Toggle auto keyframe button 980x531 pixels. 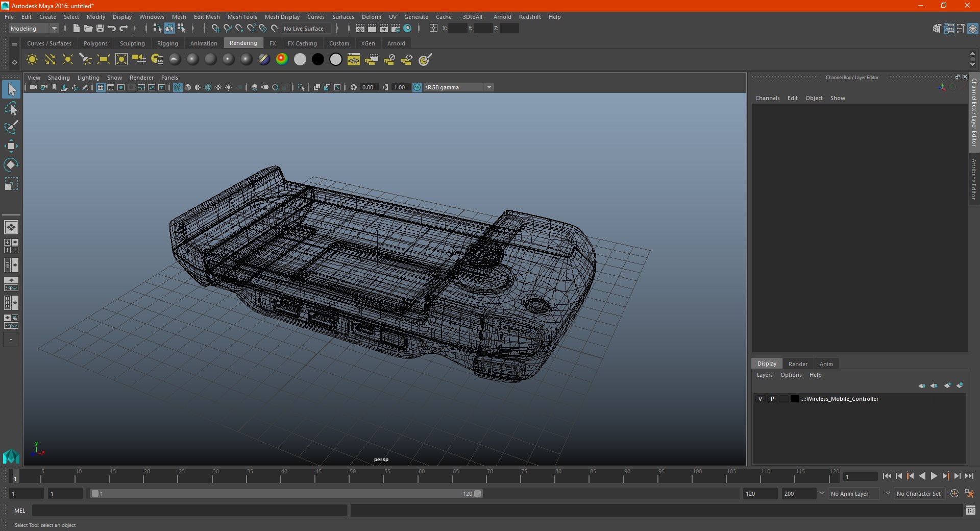(x=954, y=494)
